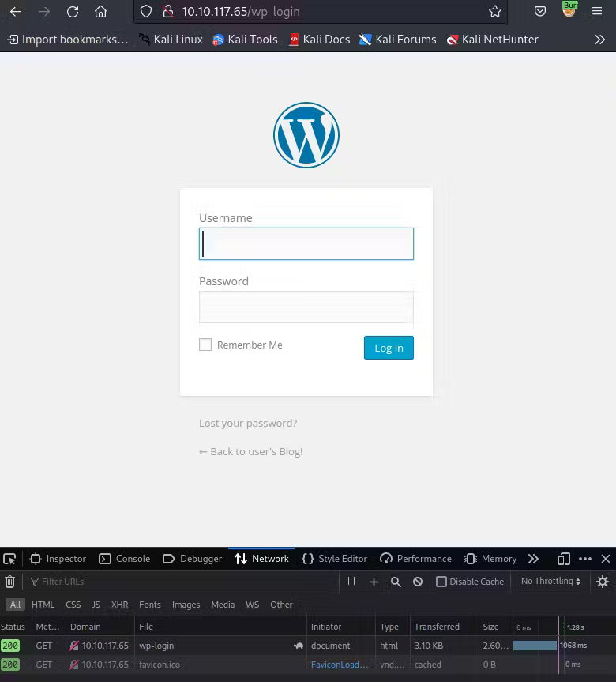616x682 pixels.
Task: Open the Pocket save icon
Action: (x=540, y=12)
